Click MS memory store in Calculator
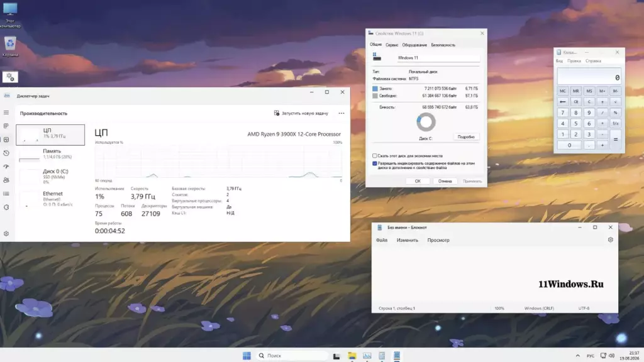The height and width of the screenshot is (362, 644). click(589, 91)
